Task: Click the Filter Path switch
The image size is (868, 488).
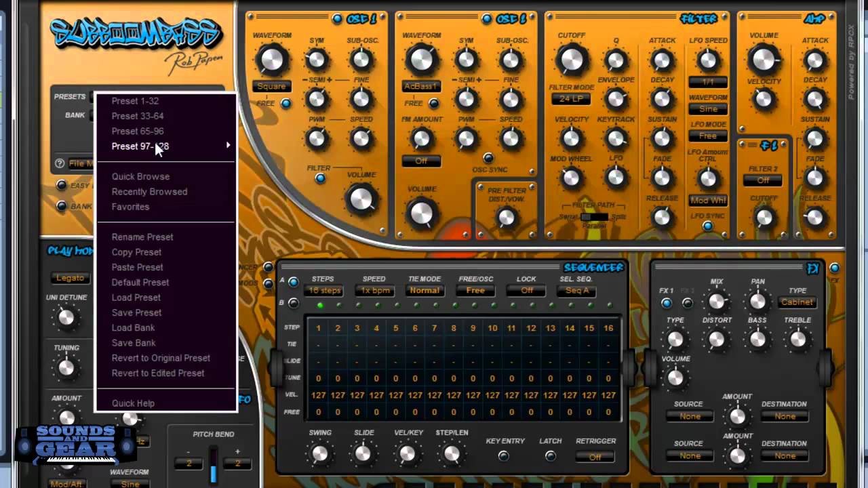Action: [594, 217]
